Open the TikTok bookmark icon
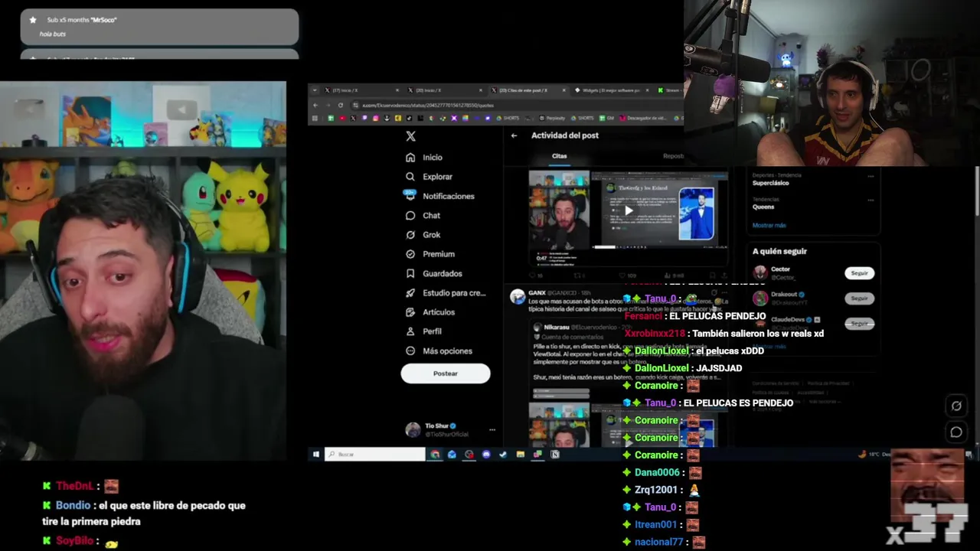980x551 pixels. click(x=409, y=119)
